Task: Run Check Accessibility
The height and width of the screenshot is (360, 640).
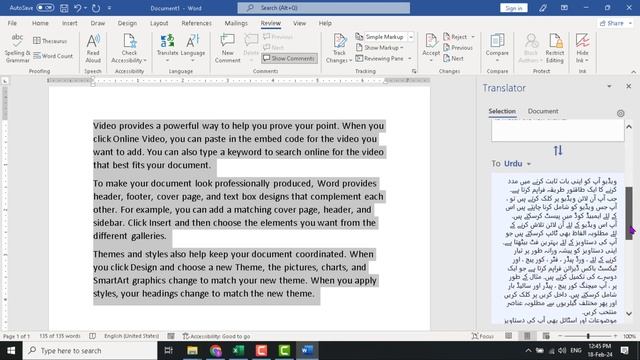Action: pos(129,48)
